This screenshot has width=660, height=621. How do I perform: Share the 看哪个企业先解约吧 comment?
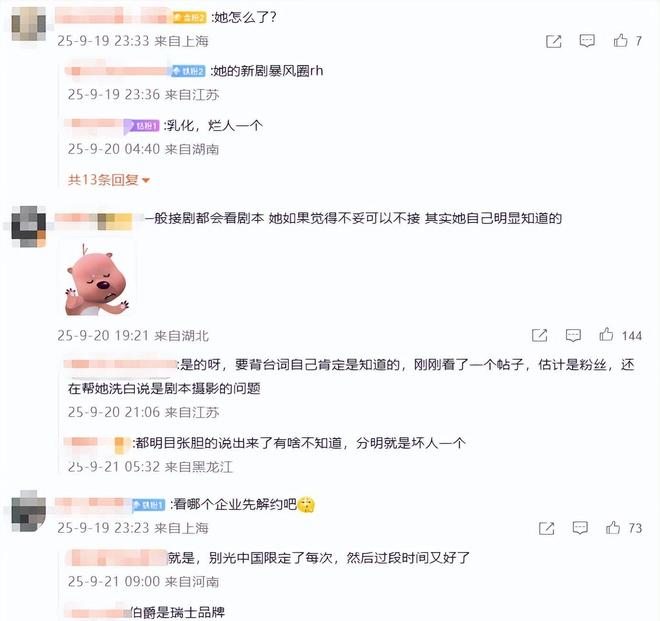click(x=546, y=528)
